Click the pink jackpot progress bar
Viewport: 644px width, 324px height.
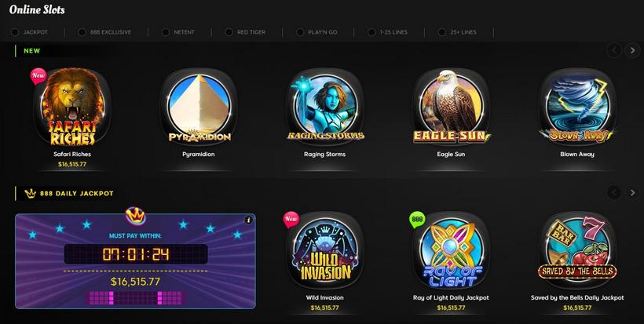(x=136, y=298)
